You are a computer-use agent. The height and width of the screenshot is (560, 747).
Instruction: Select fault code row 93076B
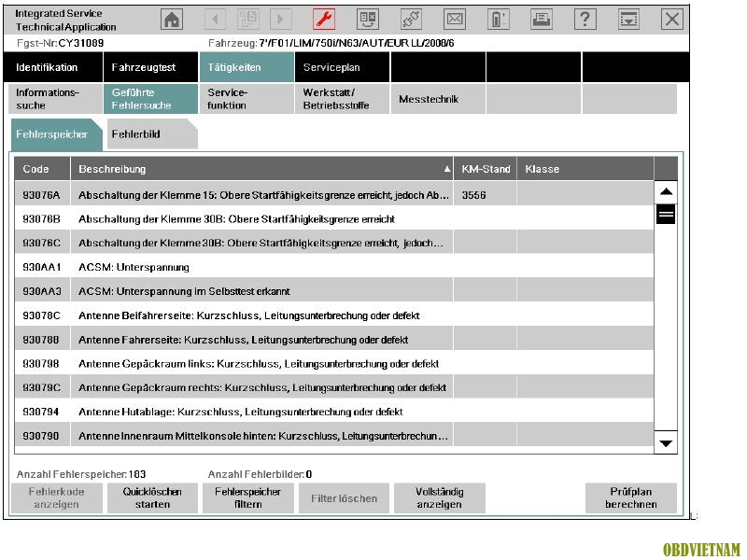point(334,219)
